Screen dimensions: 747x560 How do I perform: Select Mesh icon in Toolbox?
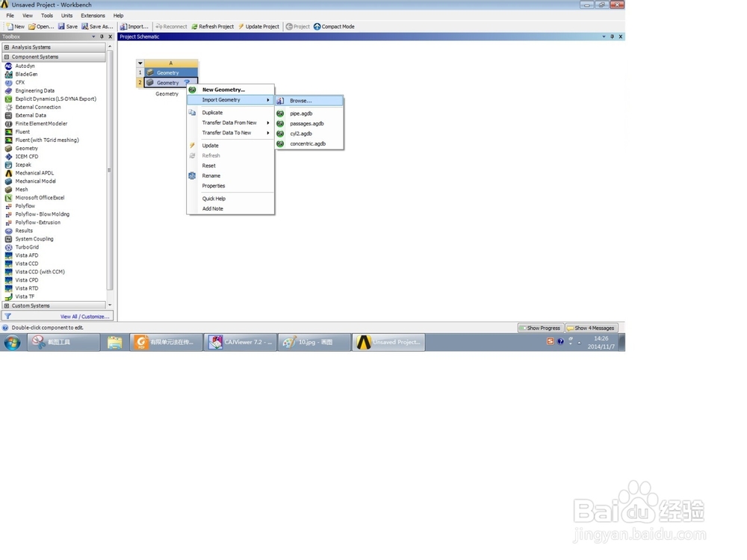point(8,190)
